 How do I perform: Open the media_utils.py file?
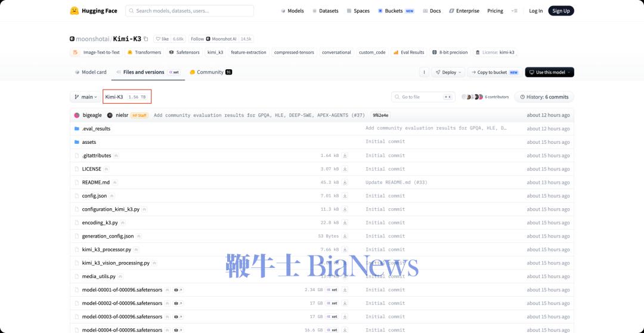[98, 276]
